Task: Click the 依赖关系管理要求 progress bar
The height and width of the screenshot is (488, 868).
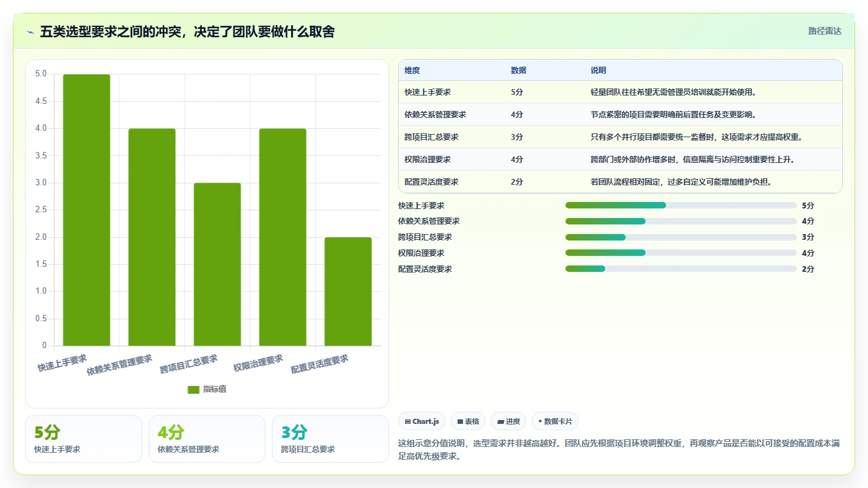Action: click(x=681, y=221)
